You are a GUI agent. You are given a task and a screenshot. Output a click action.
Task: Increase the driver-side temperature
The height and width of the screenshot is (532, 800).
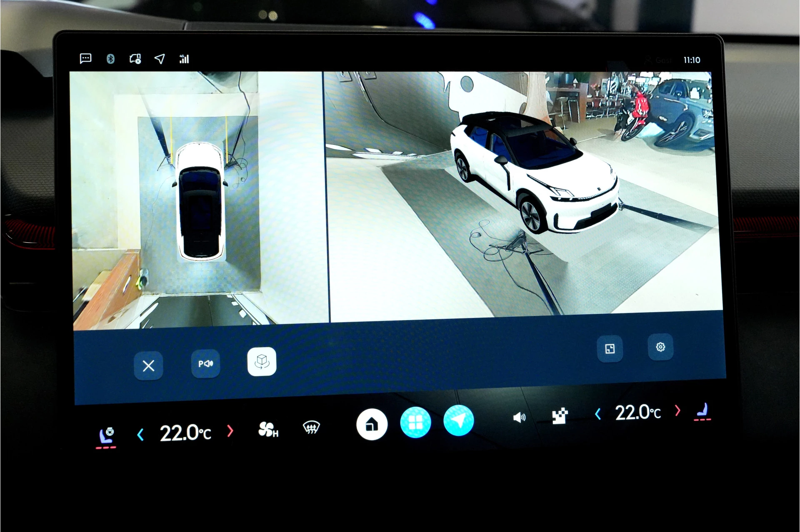coord(230,431)
